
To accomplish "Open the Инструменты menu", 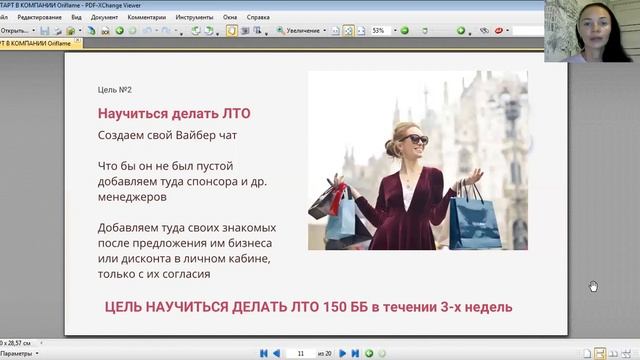I will (x=194, y=18).
